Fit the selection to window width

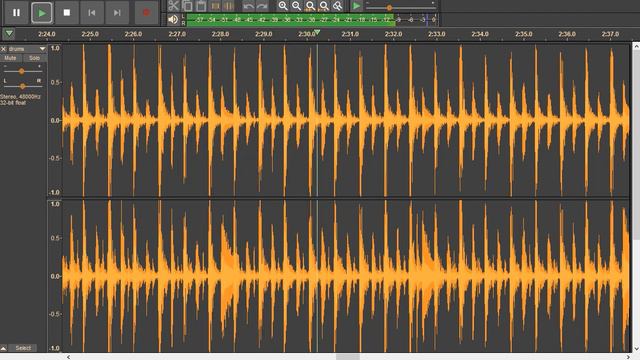pyautogui.click(x=310, y=6)
